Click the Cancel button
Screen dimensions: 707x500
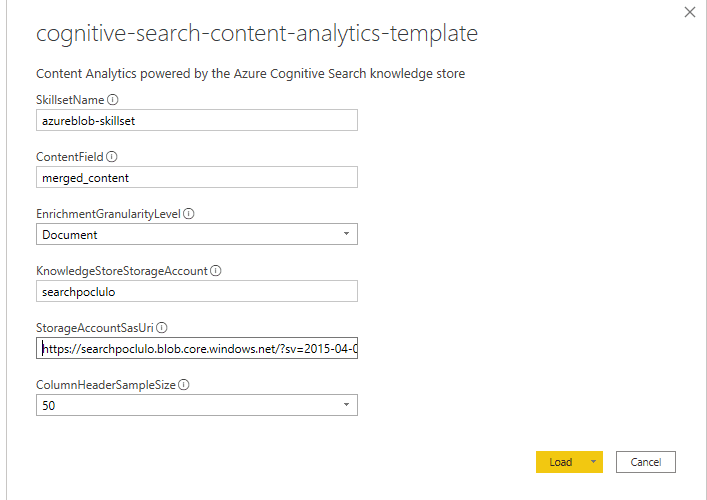[x=646, y=462]
